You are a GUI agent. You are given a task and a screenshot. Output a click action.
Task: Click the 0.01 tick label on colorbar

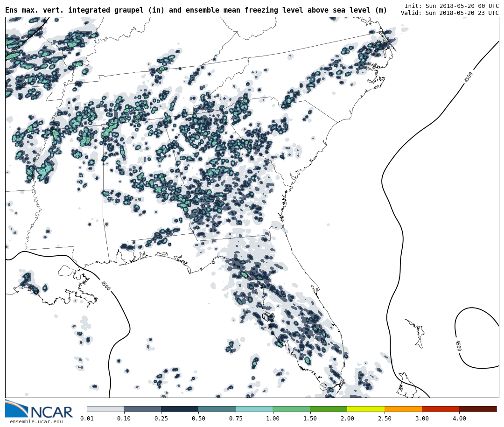[x=87, y=419]
